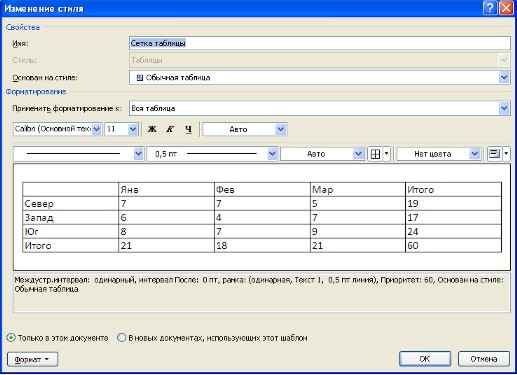
Task: Toggle italic (К) formatting
Action: coord(170,129)
